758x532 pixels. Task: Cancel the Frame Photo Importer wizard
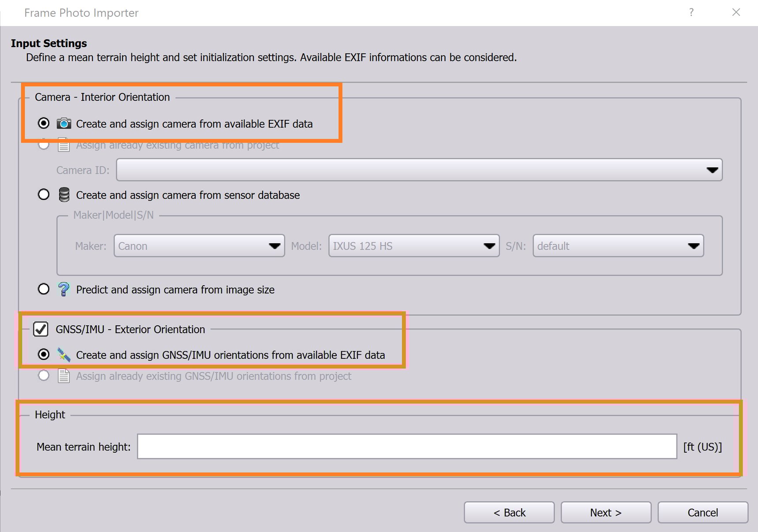point(702,512)
